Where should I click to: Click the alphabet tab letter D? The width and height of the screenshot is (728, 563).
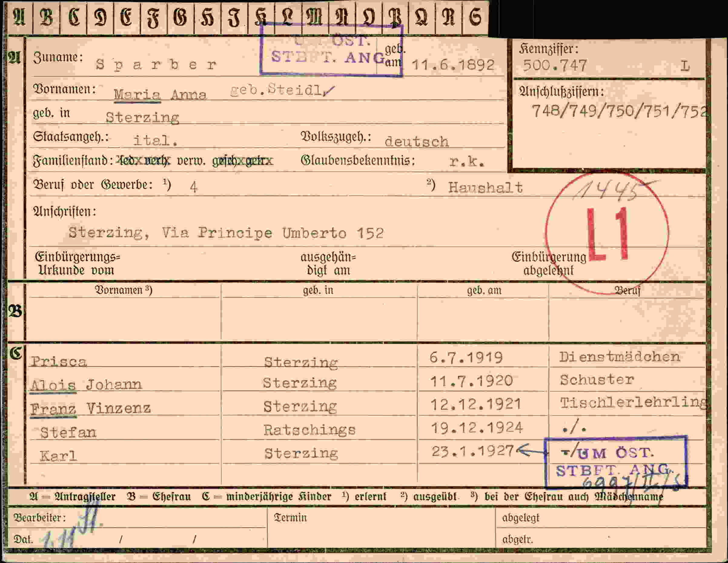[x=100, y=17]
